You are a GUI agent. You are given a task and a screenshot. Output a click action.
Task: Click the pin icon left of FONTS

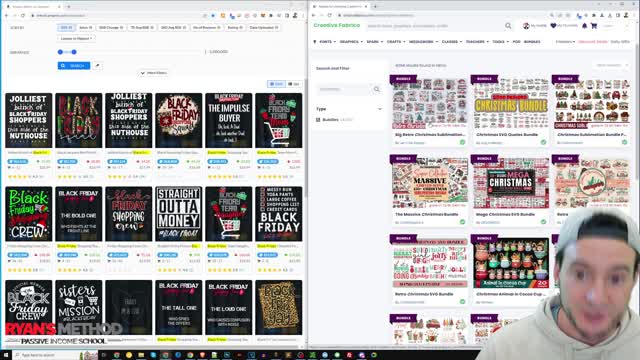tap(315, 42)
